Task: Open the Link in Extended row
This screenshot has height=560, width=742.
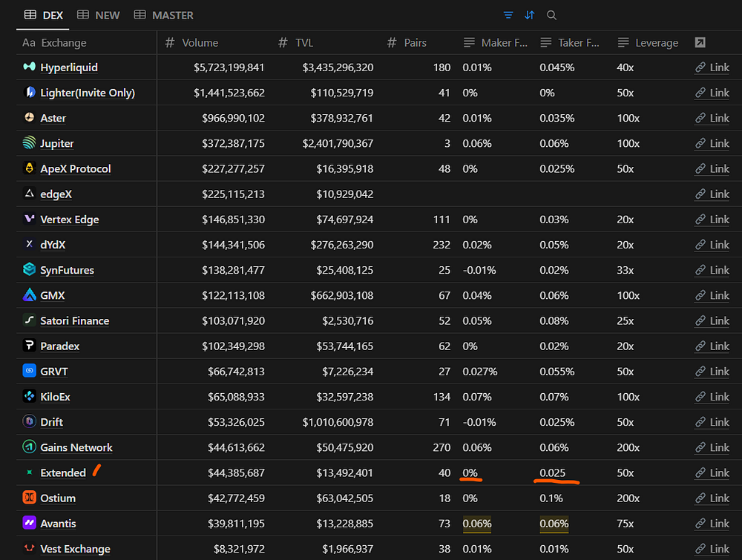Action: [x=712, y=472]
